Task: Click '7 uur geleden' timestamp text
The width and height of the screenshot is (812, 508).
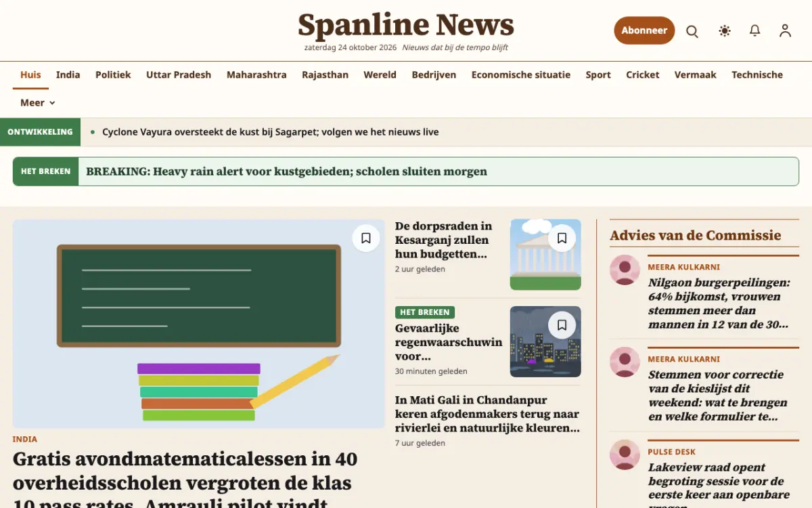Action: (x=420, y=444)
